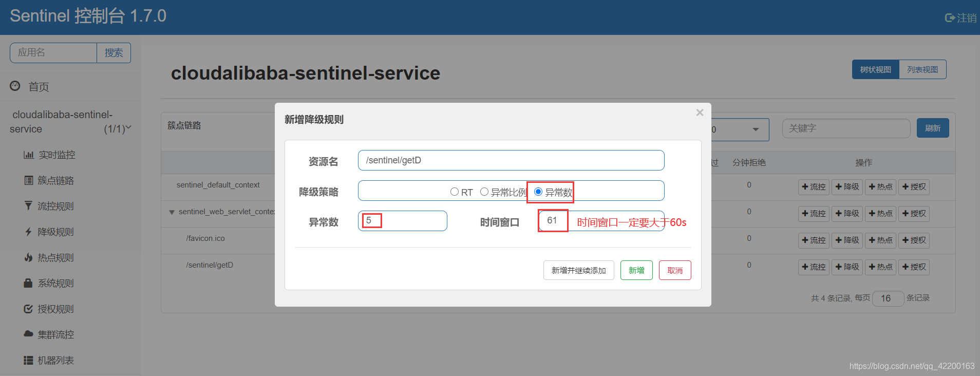Click 热点 for sentinel_web_servlet_context row

pyautogui.click(x=880, y=214)
